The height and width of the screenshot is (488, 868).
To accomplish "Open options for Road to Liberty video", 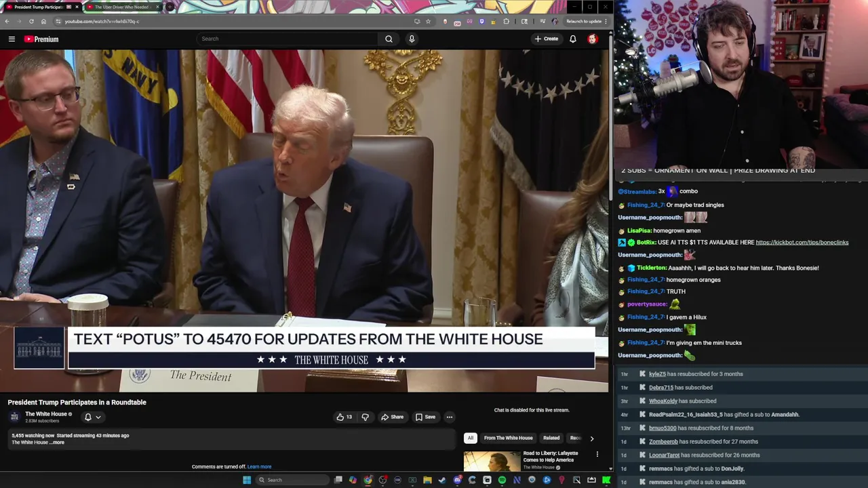I will coord(597,454).
